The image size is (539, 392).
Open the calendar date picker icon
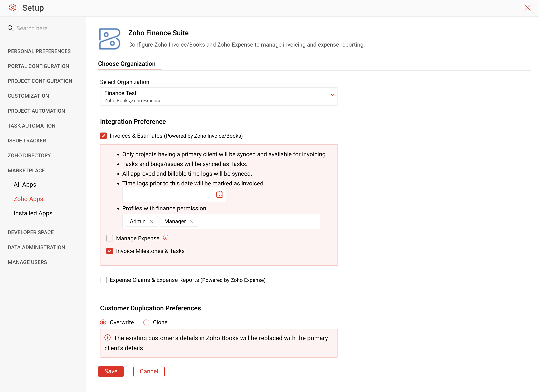[x=219, y=195]
